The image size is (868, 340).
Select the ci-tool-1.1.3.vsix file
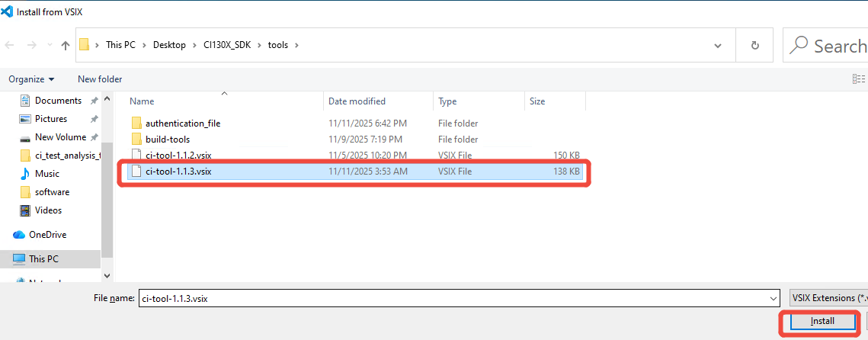178,172
